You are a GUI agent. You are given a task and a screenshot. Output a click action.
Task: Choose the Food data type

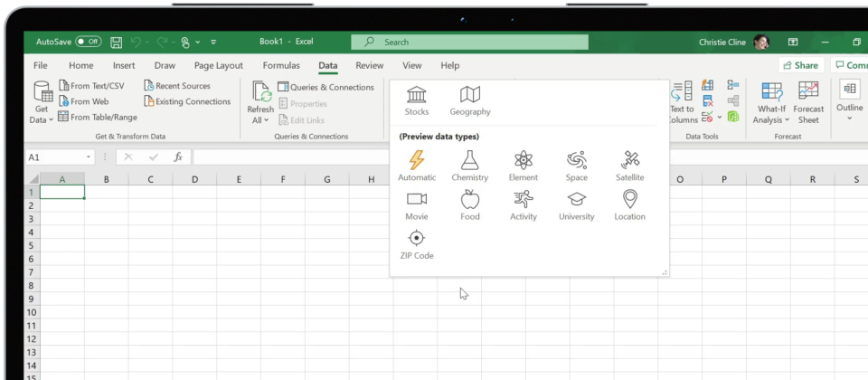click(x=470, y=205)
